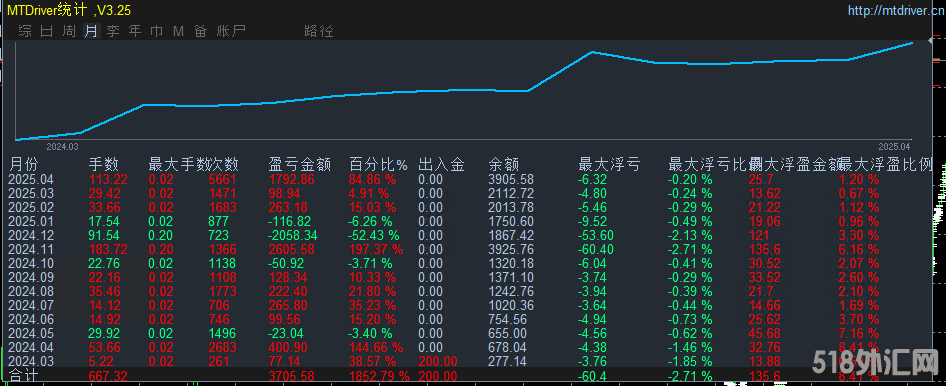Click the 盈亏金额 column header
The width and height of the screenshot is (946, 386).
(x=300, y=164)
